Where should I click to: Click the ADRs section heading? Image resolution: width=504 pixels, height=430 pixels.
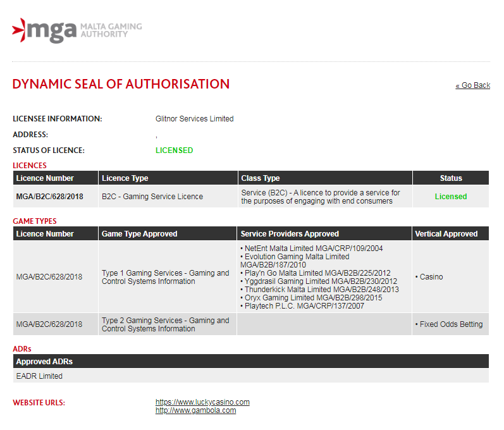[x=22, y=349]
